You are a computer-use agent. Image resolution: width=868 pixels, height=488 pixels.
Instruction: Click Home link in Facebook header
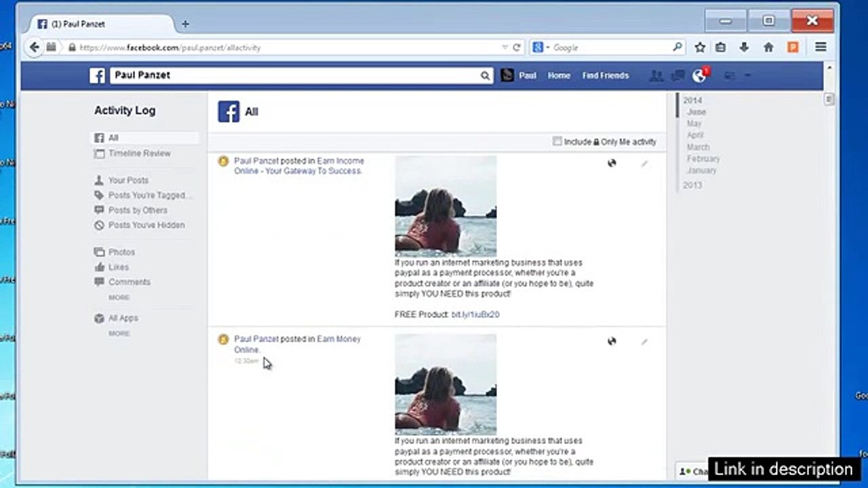click(559, 76)
